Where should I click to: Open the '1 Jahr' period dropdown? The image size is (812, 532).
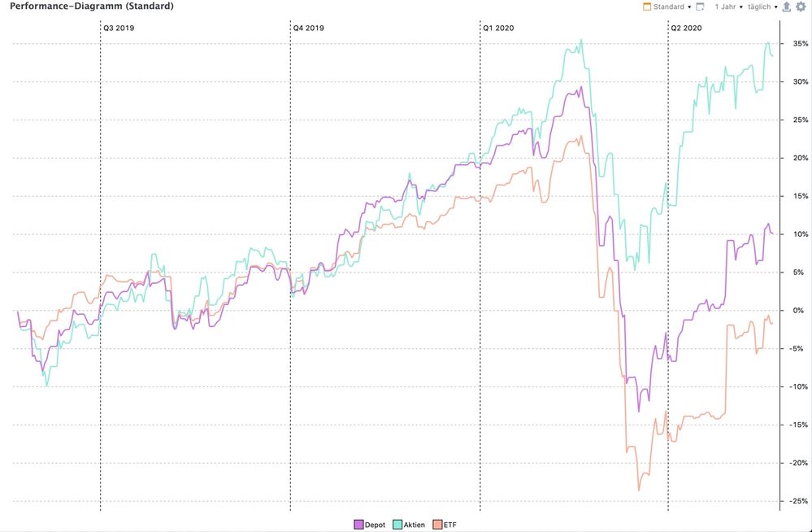point(740,7)
